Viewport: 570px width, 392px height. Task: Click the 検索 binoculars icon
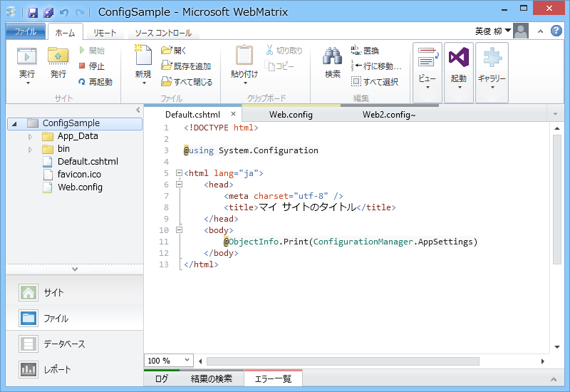(x=332, y=56)
